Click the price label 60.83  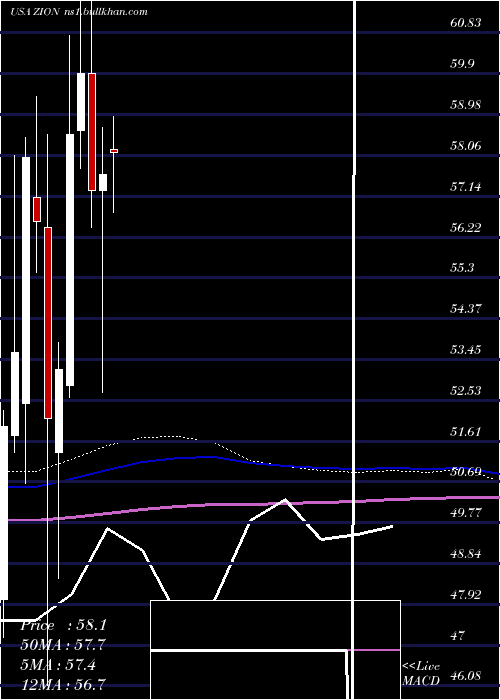[466, 22]
